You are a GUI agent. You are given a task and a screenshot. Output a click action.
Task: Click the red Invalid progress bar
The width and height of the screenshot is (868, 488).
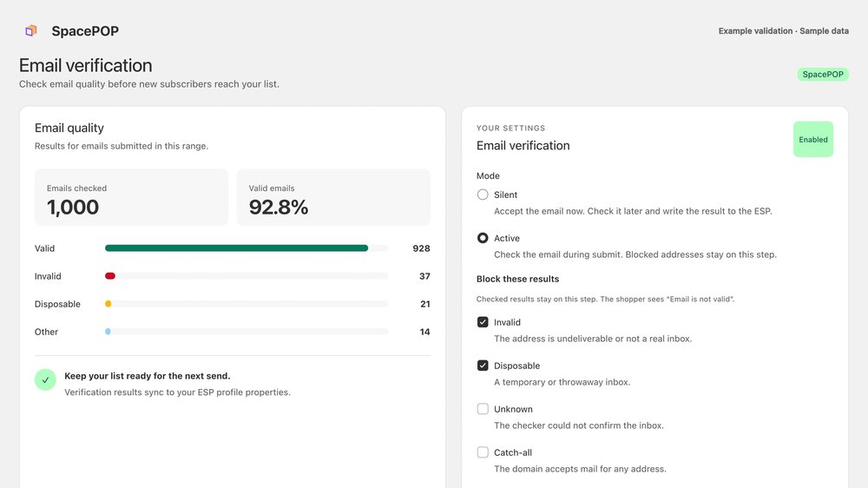[x=110, y=276]
